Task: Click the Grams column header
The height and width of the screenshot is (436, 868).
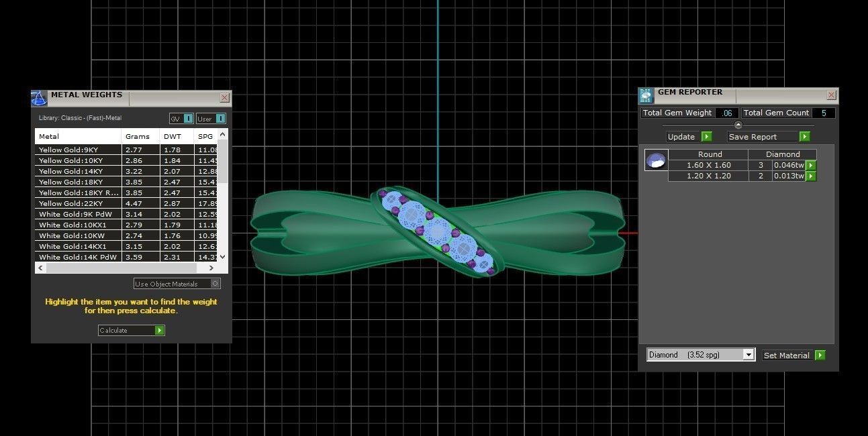Action: pyautogui.click(x=141, y=136)
